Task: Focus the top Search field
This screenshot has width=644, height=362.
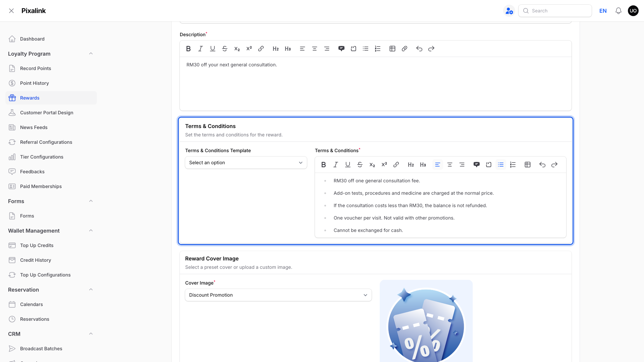Action: [555, 11]
